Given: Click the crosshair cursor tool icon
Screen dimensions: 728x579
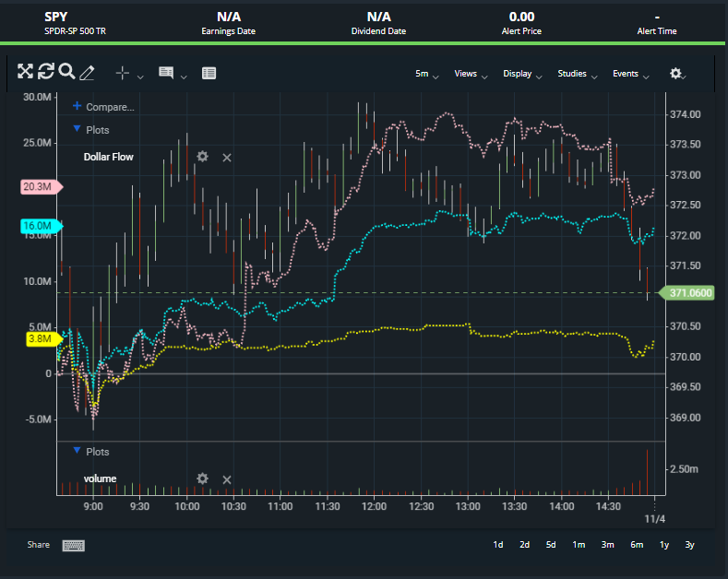Looking at the screenshot, I should coord(123,73).
